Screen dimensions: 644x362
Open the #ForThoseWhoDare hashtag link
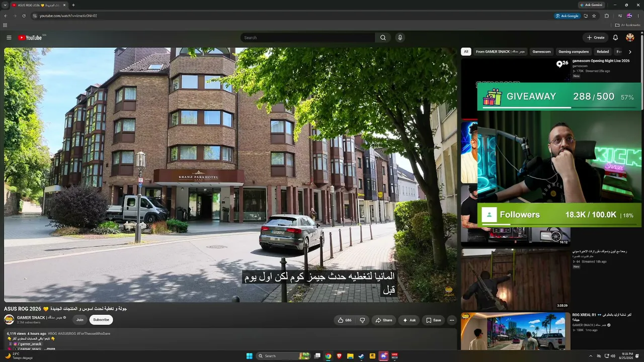tap(94, 333)
